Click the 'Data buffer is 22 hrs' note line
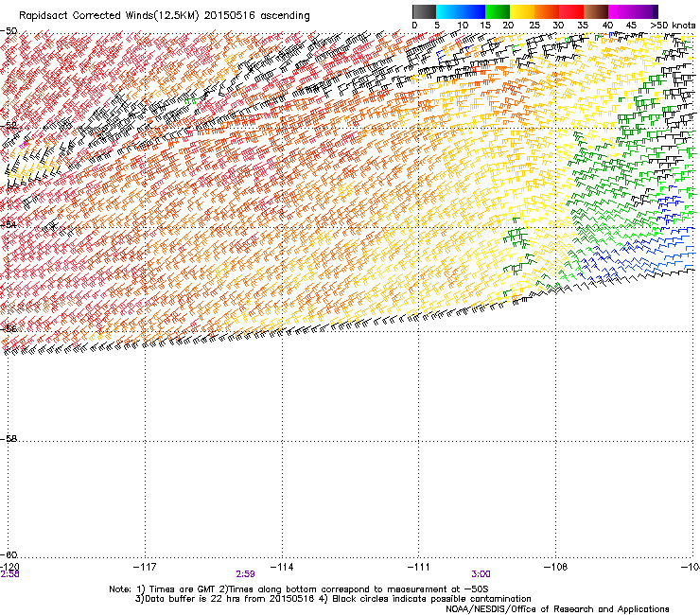This screenshot has width=700, height=615. point(333,599)
